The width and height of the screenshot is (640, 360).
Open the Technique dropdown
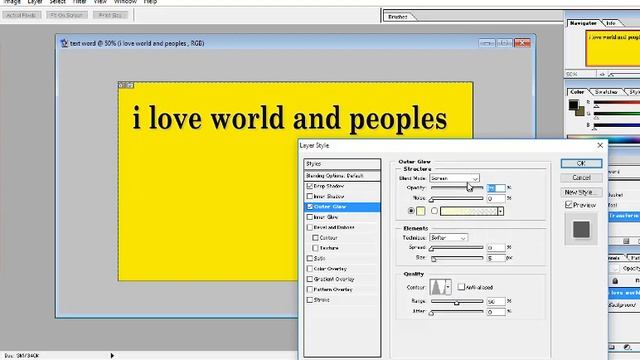click(448, 238)
